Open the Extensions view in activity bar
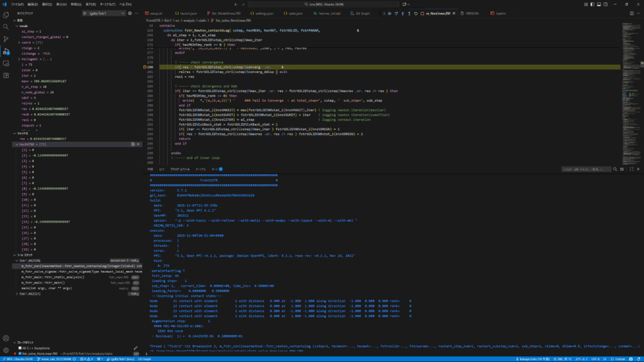The image size is (644, 362). (6, 74)
